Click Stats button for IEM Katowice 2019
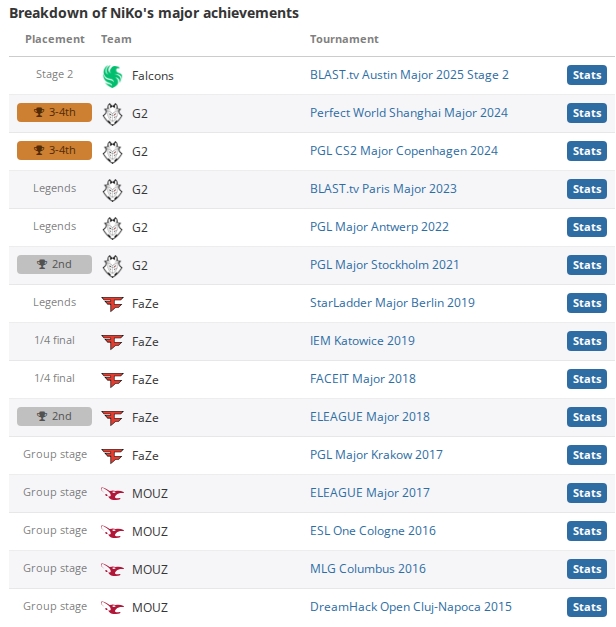The image size is (616, 627). (x=587, y=341)
